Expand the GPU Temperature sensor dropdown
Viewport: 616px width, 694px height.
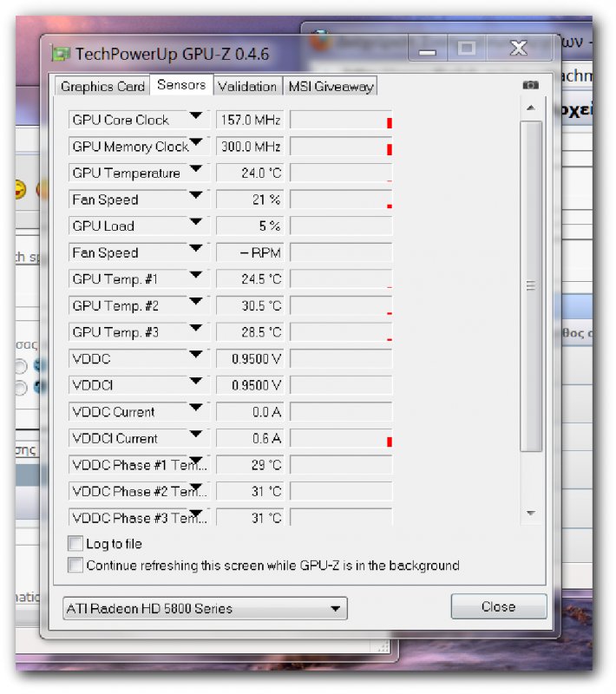coord(195,169)
